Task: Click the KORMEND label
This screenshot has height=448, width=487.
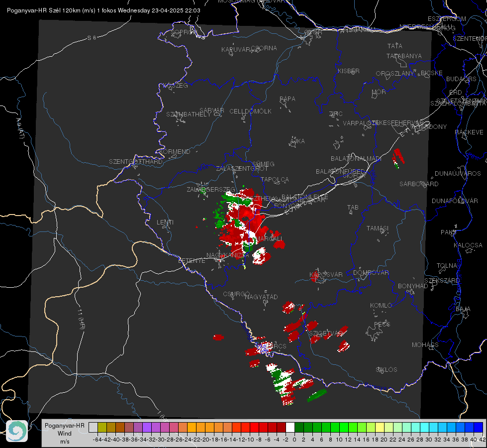Action: click(x=175, y=151)
